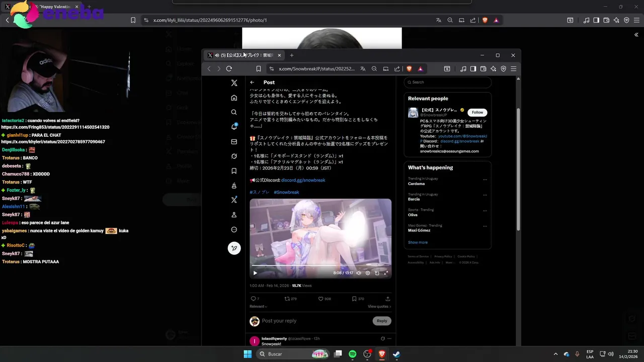Open More circle icon in X sidebar
This screenshot has width=644, height=362.
(x=234, y=230)
